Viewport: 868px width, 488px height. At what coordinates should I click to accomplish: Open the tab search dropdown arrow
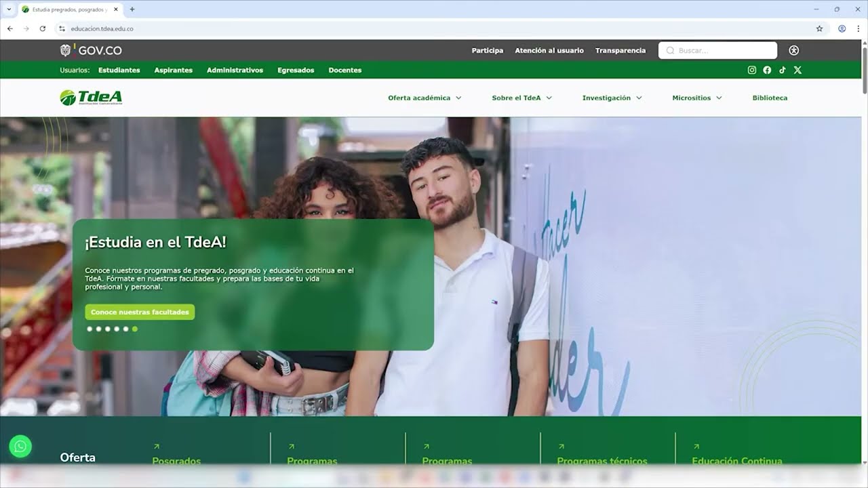[x=9, y=9]
